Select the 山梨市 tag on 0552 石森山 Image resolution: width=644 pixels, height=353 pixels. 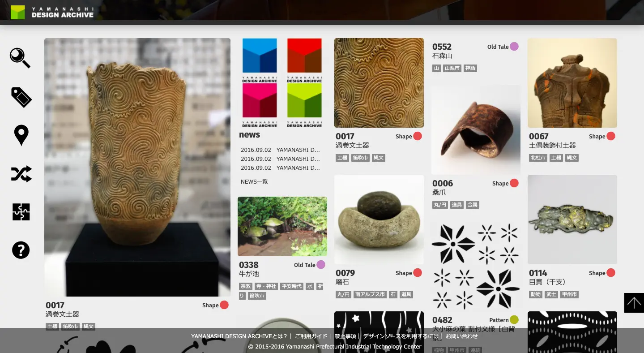click(452, 68)
